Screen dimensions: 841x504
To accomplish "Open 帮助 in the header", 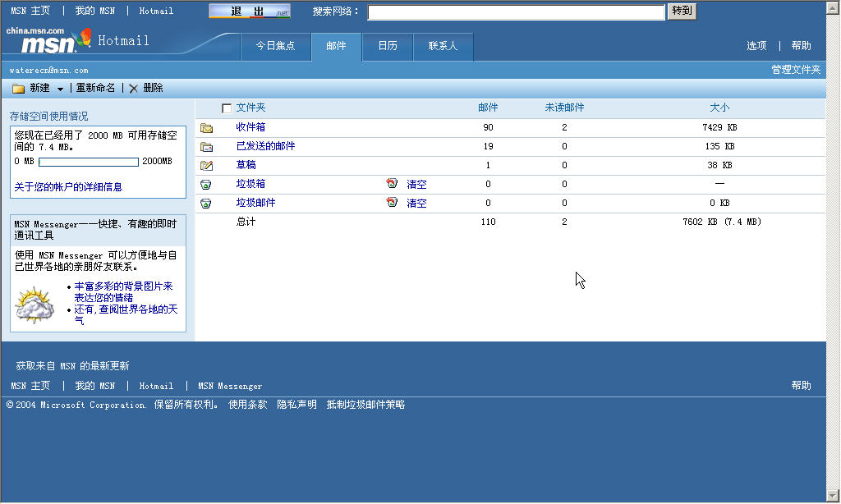I will (x=801, y=46).
